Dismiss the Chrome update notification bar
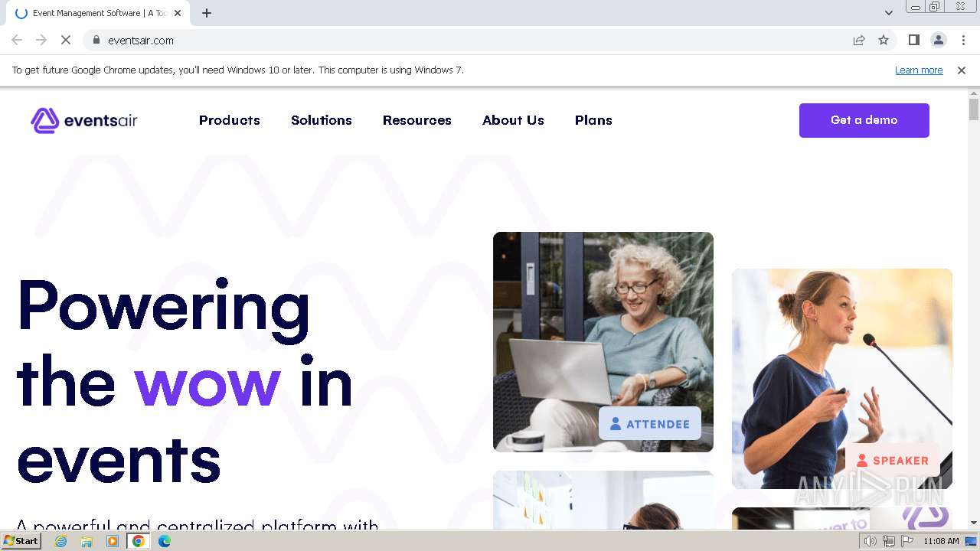Screen dimensions: 980x551 point(962,70)
